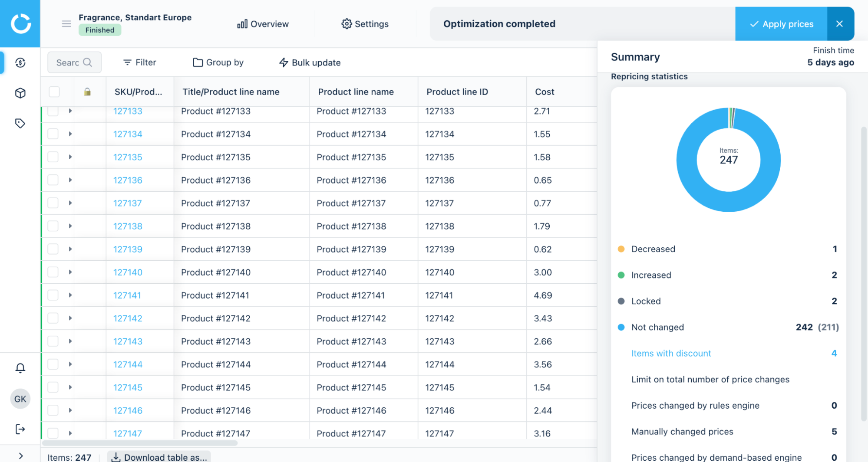Open the price tag icon in sidebar

pyautogui.click(x=20, y=124)
